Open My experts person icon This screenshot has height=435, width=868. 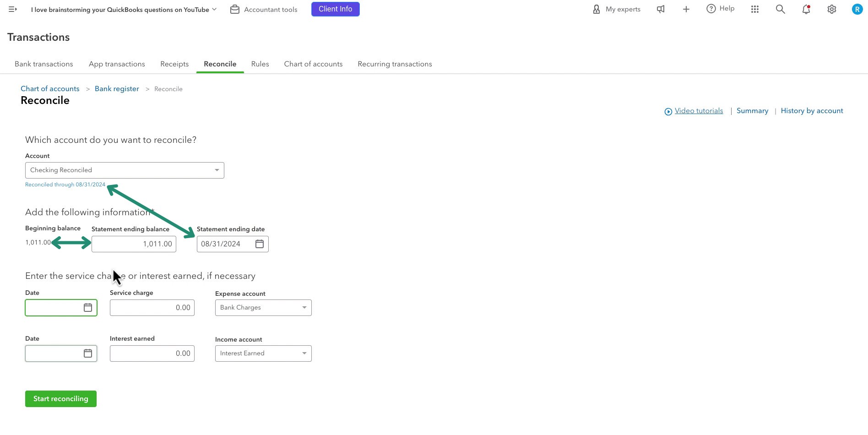pos(596,9)
